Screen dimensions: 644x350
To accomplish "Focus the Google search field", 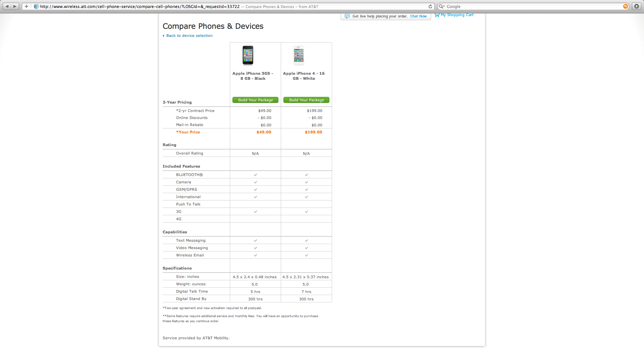I will (533, 6).
